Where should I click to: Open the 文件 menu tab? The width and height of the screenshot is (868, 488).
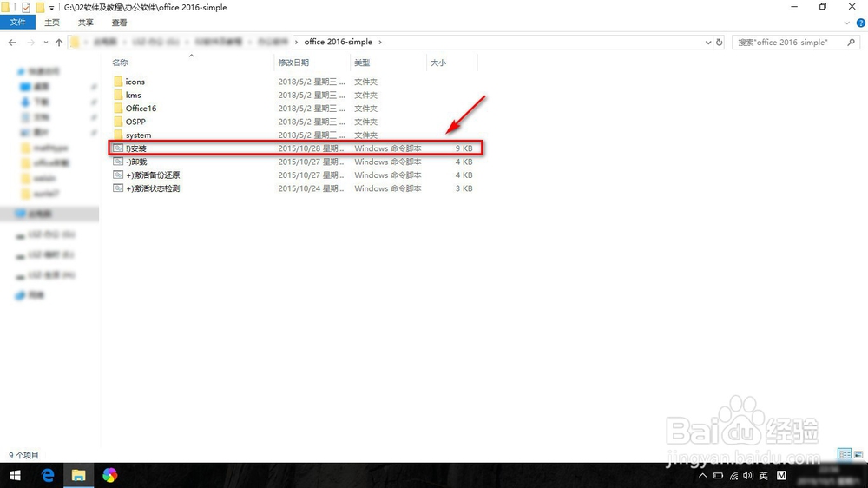[x=17, y=23]
